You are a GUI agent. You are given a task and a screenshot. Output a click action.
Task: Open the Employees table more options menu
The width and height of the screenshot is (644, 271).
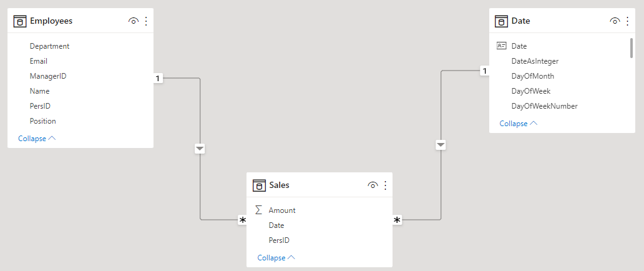[146, 21]
